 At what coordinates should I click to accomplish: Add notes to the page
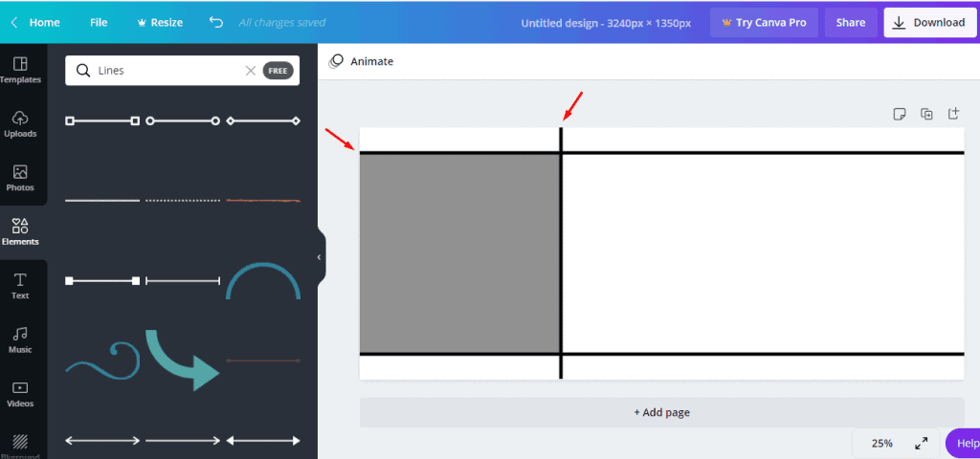900,114
